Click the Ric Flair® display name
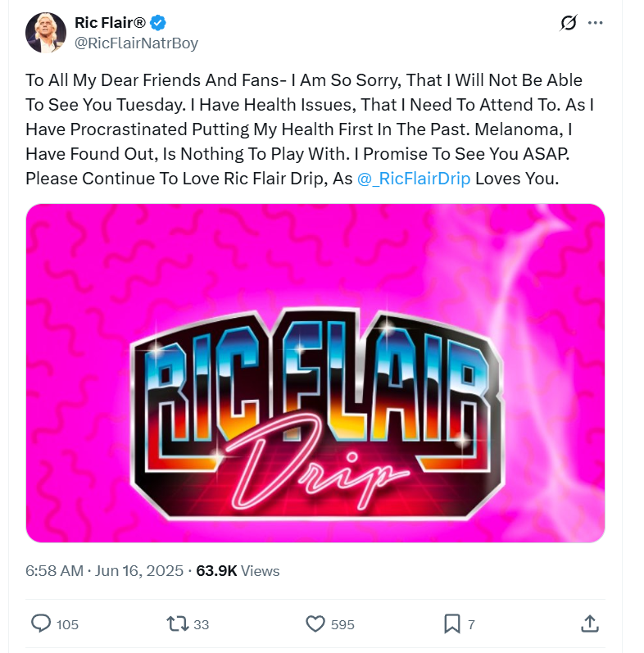Image resolution: width=644 pixels, height=653 pixels. [x=110, y=22]
